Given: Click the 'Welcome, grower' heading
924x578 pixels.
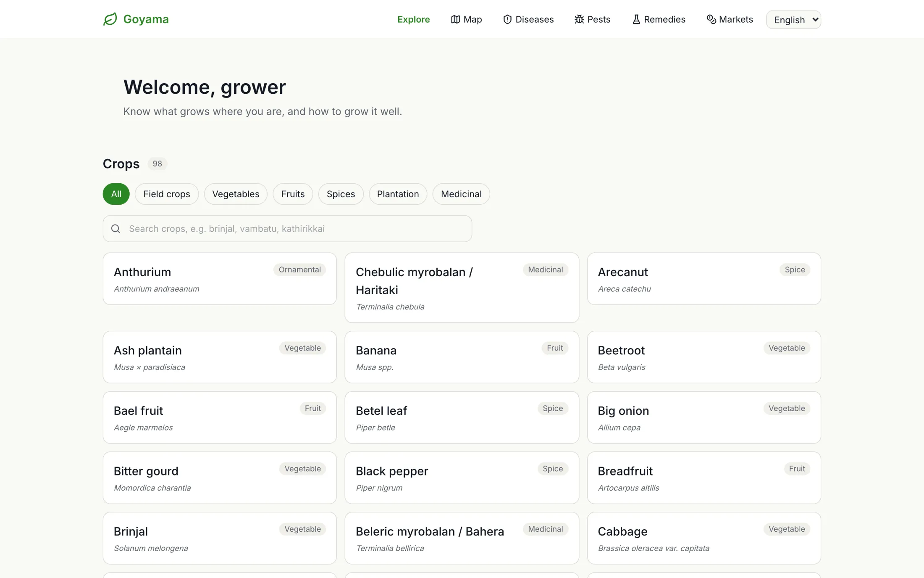Looking at the screenshot, I should click(205, 87).
